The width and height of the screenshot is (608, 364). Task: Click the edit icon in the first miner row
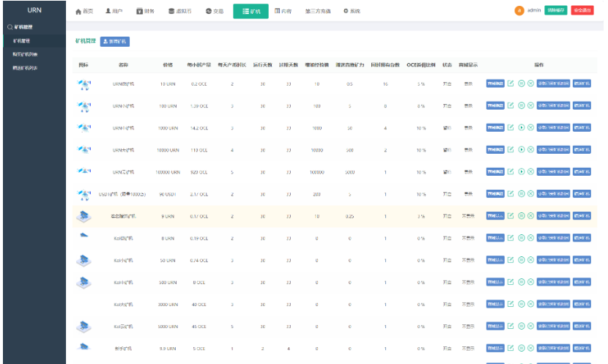click(511, 84)
